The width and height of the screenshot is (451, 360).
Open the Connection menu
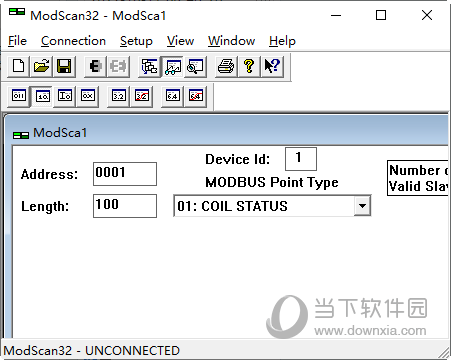click(73, 41)
